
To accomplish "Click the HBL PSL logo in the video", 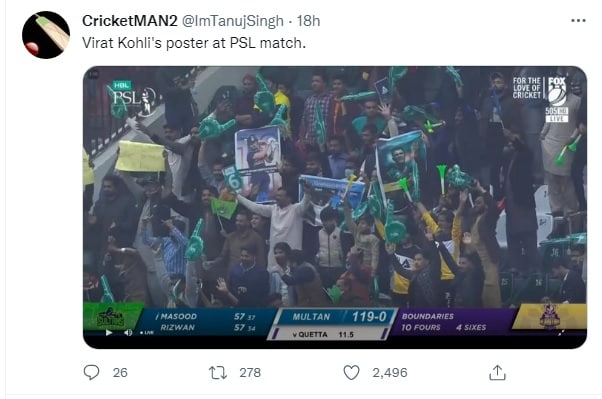I will tap(133, 98).
